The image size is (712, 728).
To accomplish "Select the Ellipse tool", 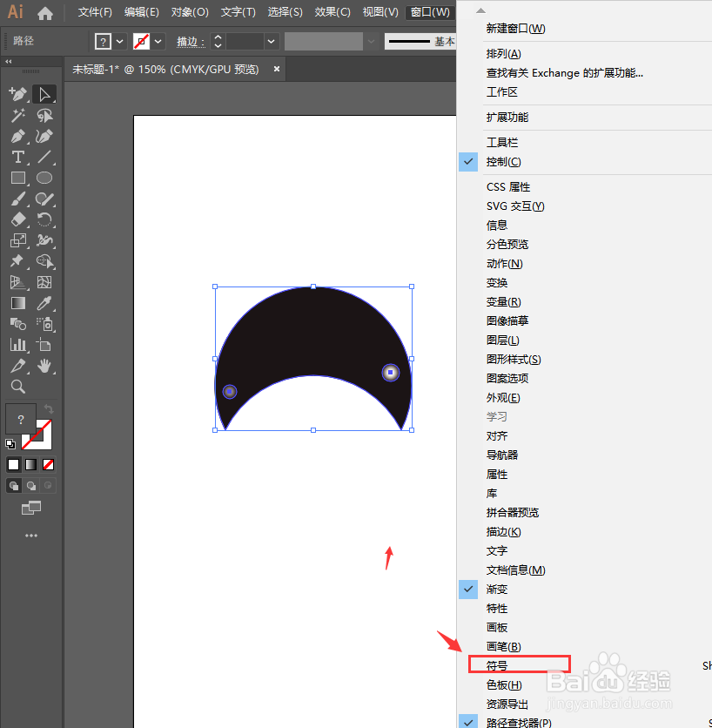I will coord(44,178).
